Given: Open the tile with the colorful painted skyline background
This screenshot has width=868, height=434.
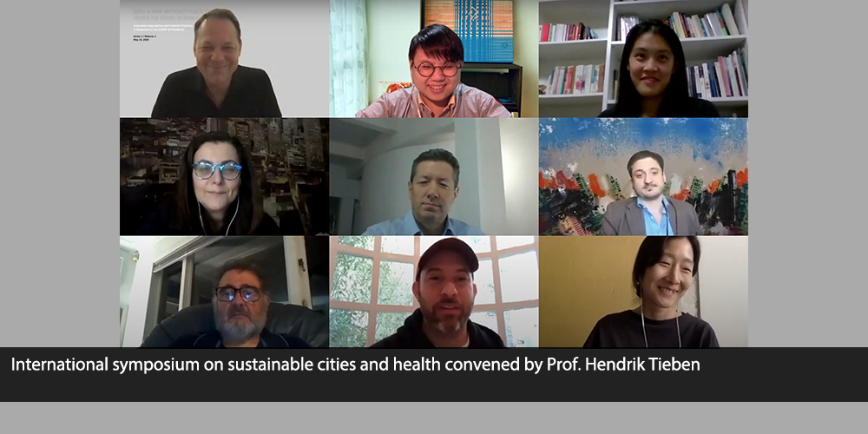Looking at the screenshot, I should tap(643, 176).
